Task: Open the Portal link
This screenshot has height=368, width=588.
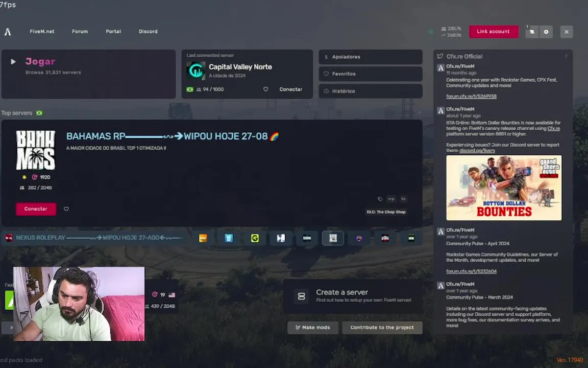Action: tap(113, 32)
